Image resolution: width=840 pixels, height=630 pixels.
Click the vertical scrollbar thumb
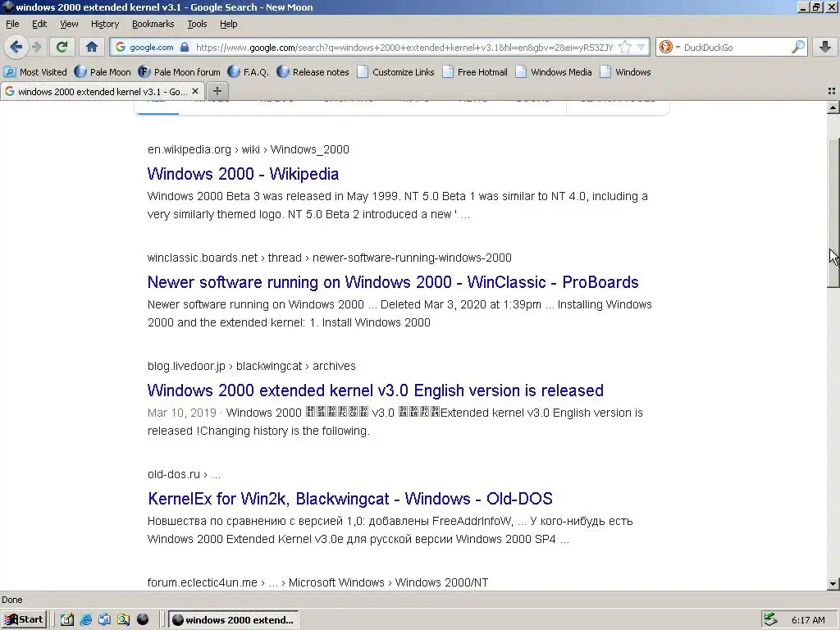(x=833, y=212)
